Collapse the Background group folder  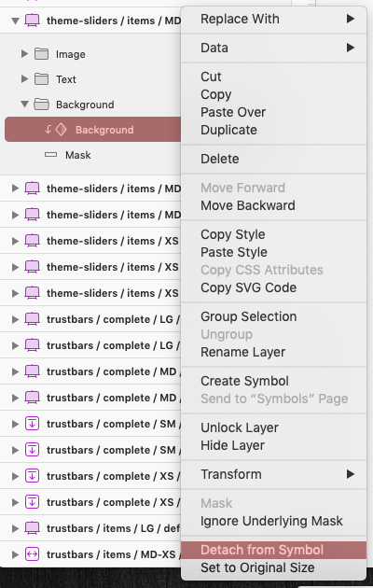point(24,104)
